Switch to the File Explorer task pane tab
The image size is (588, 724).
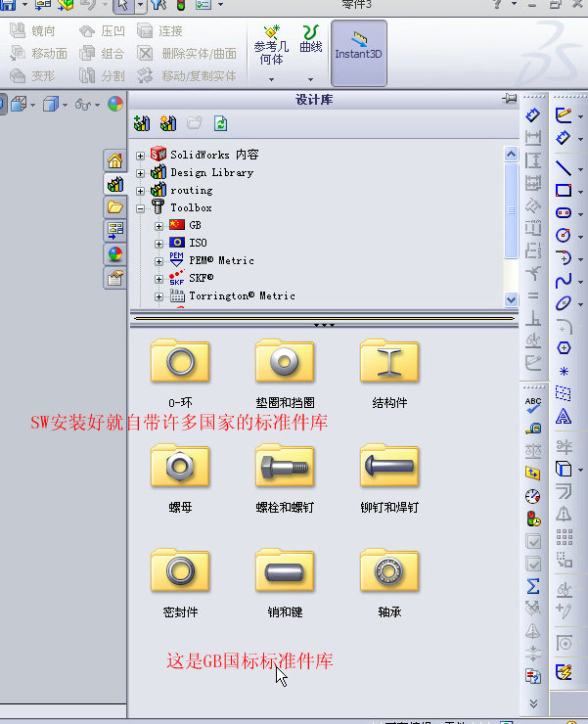(x=115, y=206)
